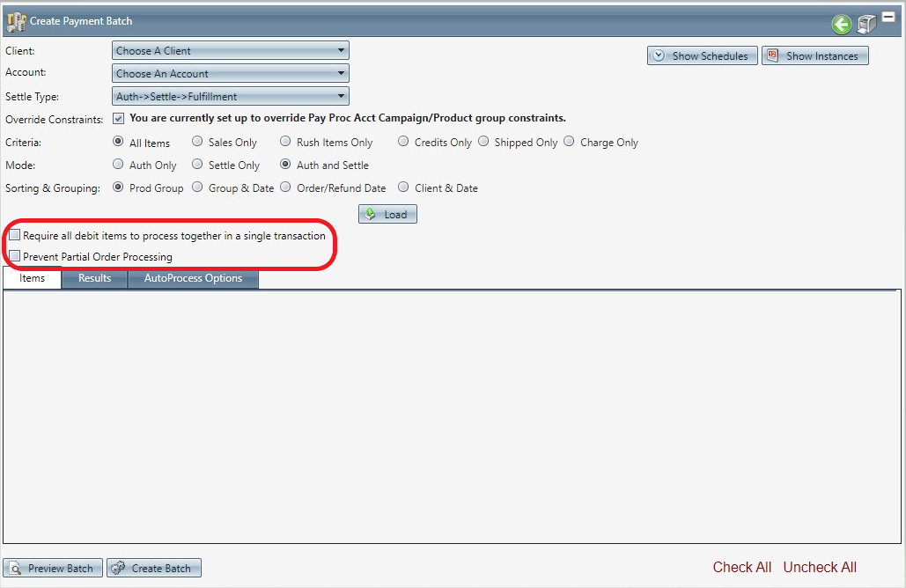Screen dimensions: 906x588
Task: Click the Settle Type label
Action: pos(33,97)
